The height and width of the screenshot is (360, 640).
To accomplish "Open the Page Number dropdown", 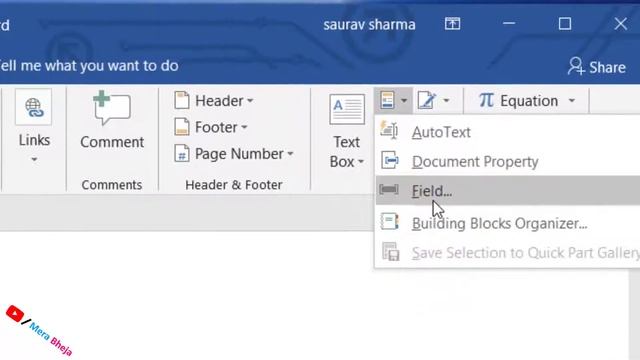I will coord(233,154).
